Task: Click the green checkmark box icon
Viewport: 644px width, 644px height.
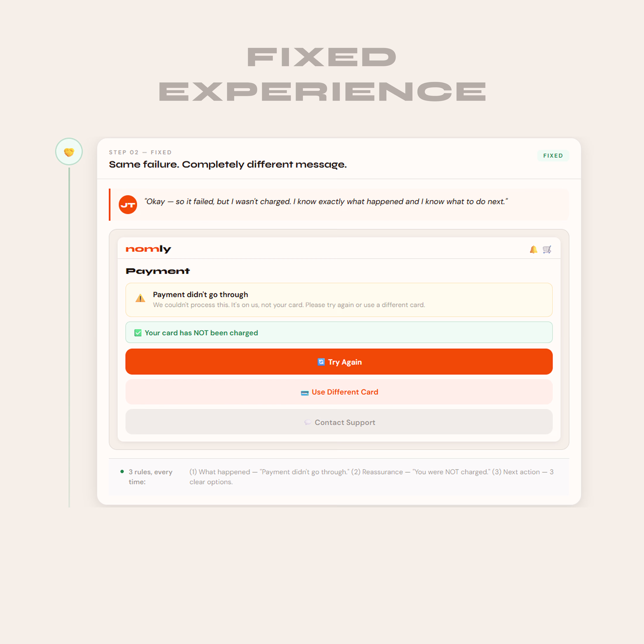Action: 138,333
